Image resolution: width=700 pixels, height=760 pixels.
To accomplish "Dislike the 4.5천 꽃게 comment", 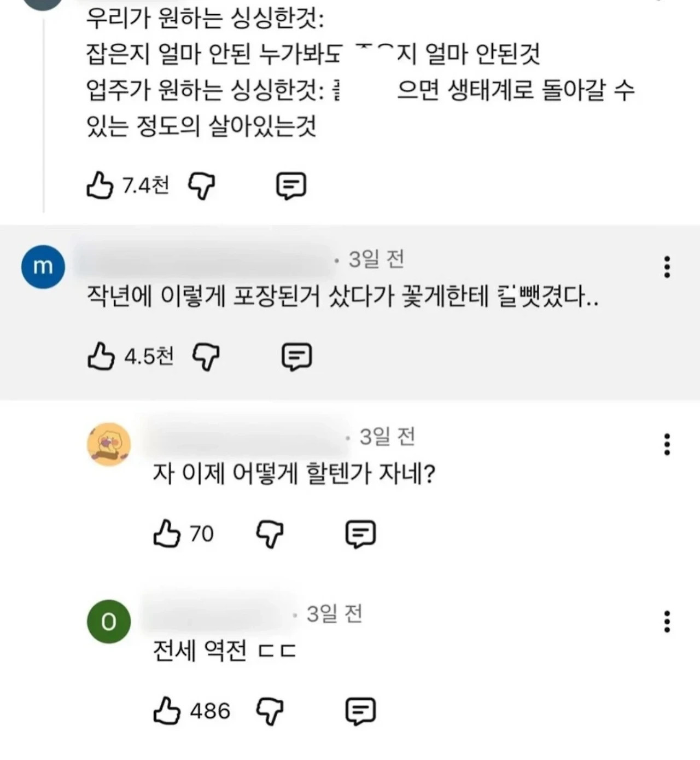I will coord(206,357).
